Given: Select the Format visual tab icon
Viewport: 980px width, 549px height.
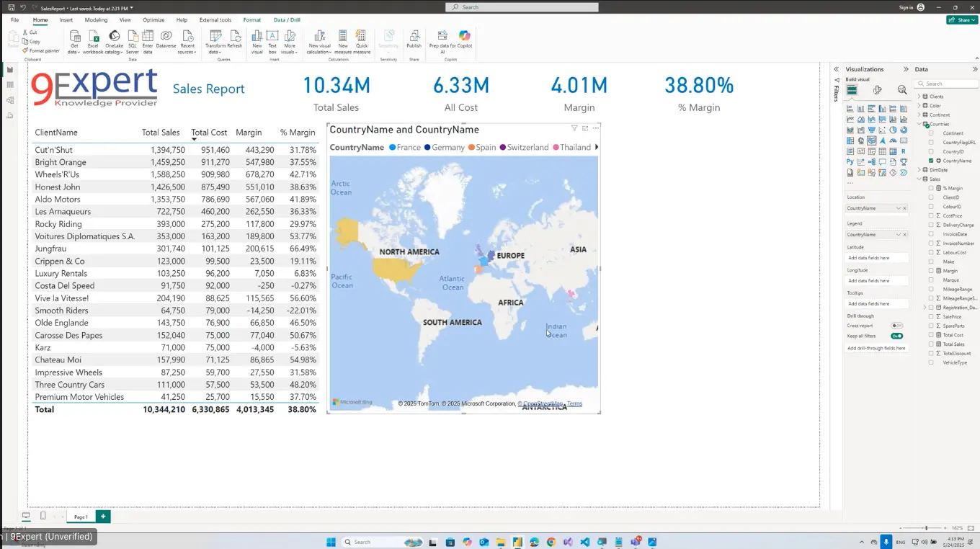Looking at the screenshot, I should click(x=877, y=90).
